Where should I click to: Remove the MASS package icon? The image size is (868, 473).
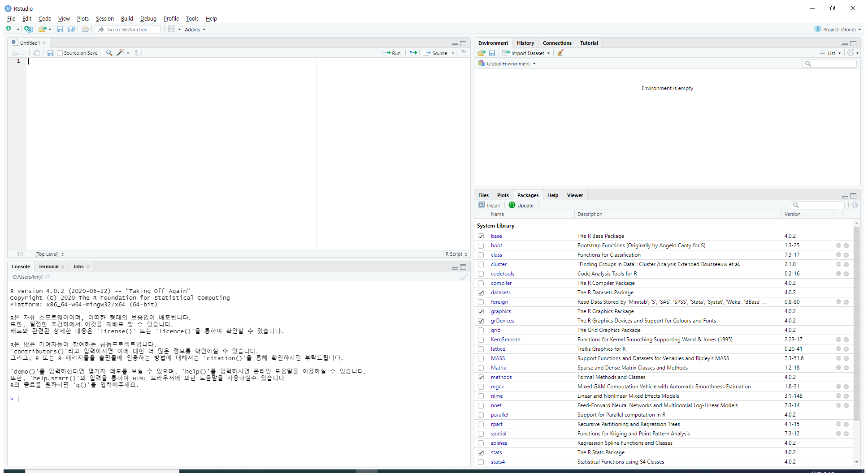tap(846, 358)
